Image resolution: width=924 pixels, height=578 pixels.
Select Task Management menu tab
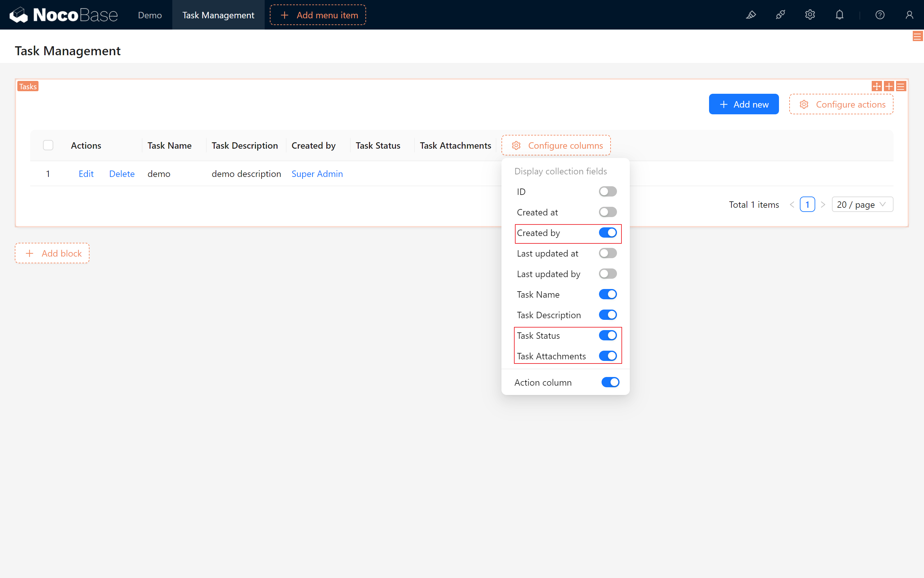tap(218, 15)
